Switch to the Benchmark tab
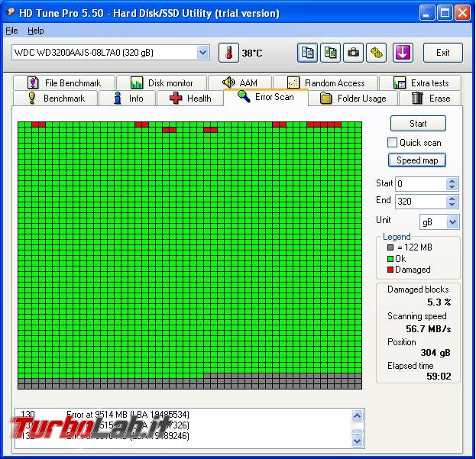 click(56, 99)
